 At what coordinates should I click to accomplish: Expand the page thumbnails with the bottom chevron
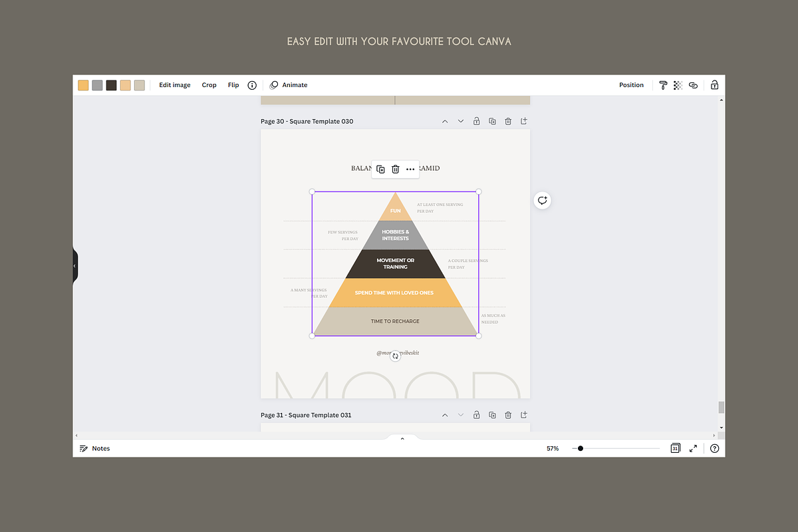(402, 439)
